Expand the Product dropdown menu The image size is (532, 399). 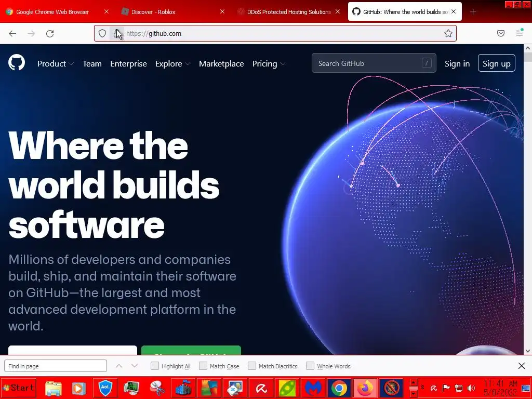coord(56,63)
